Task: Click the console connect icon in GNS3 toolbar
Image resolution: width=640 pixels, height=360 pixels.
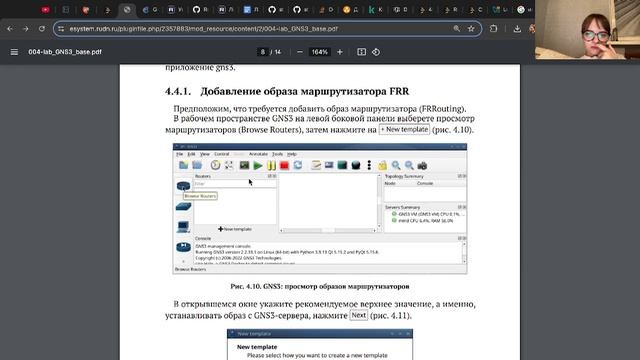Action: click(244, 165)
